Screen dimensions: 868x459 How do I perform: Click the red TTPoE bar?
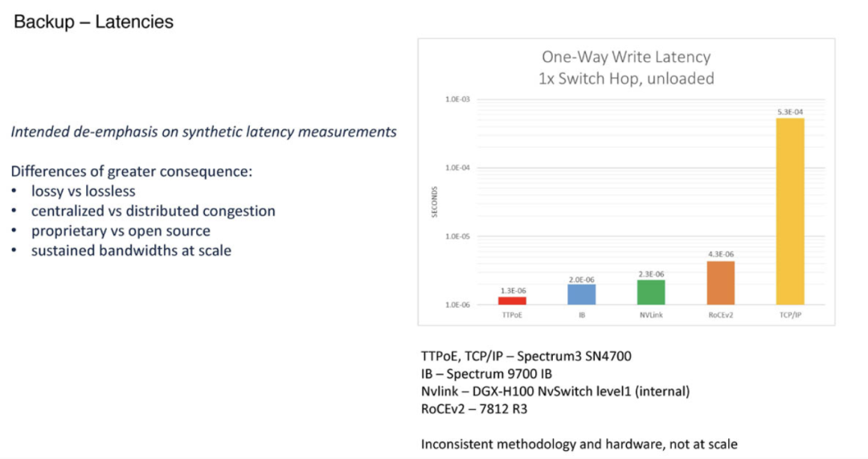[x=512, y=300]
